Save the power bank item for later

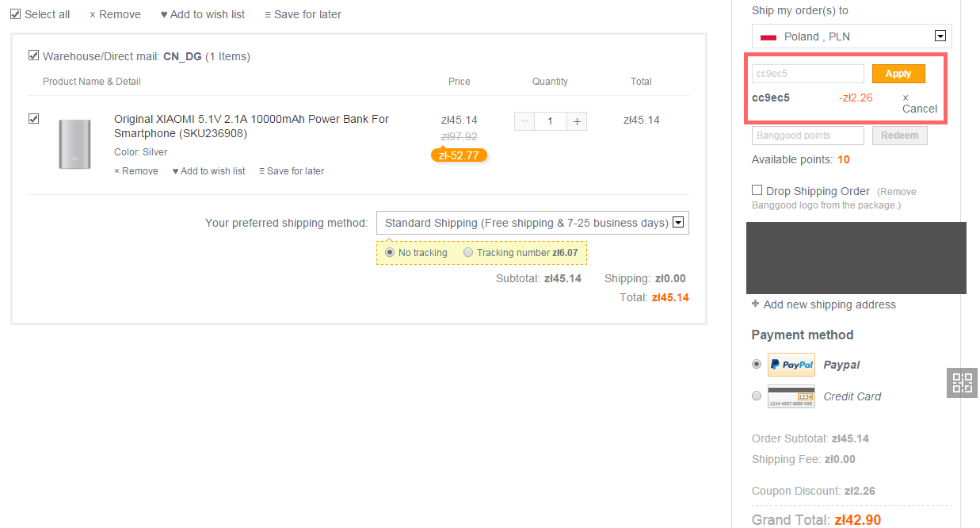[292, 171]
